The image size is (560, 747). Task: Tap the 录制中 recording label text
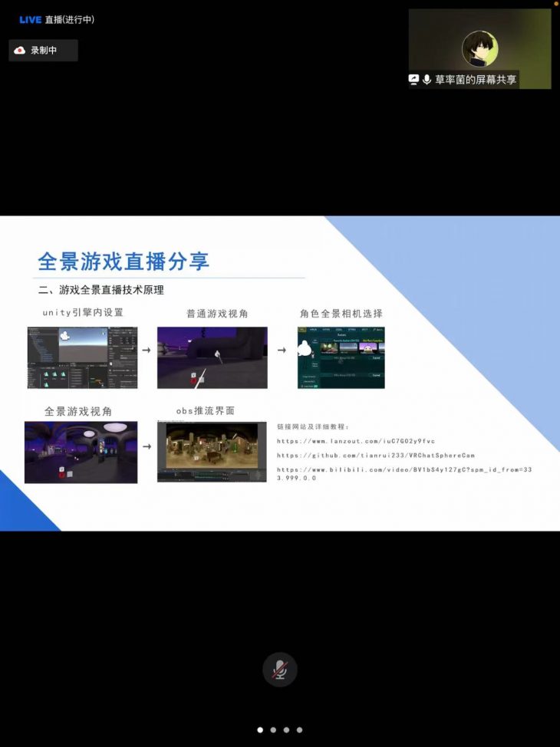click(x=44, y=51)
